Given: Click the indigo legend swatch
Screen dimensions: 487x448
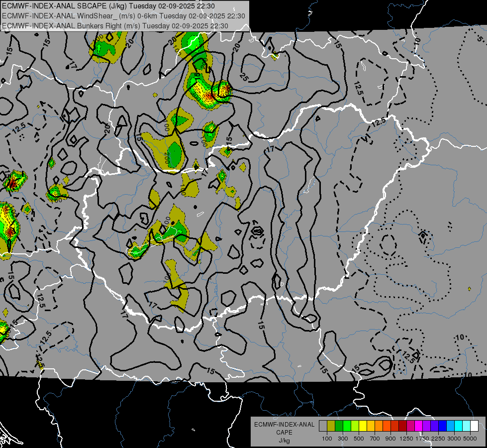Looking at the screenshot, I should [x=434, y=426].
